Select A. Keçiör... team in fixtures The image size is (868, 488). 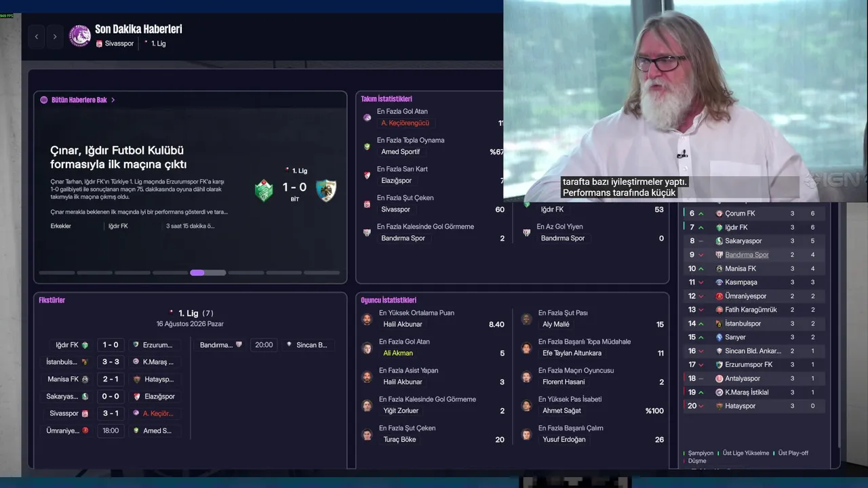coord(158,413)
